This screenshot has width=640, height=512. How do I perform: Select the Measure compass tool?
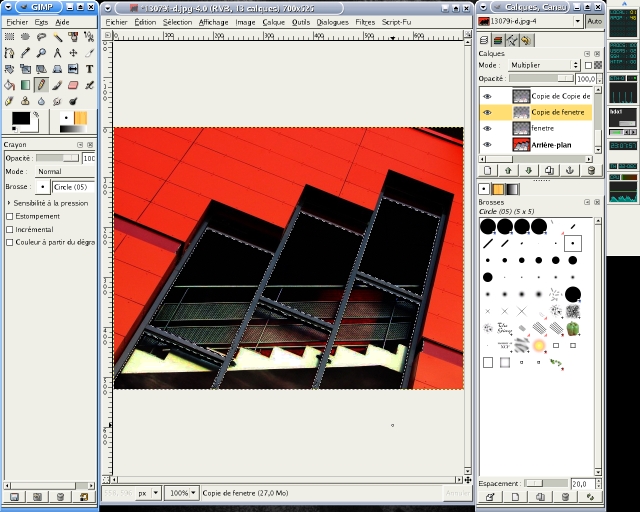(x=57, y=53)
